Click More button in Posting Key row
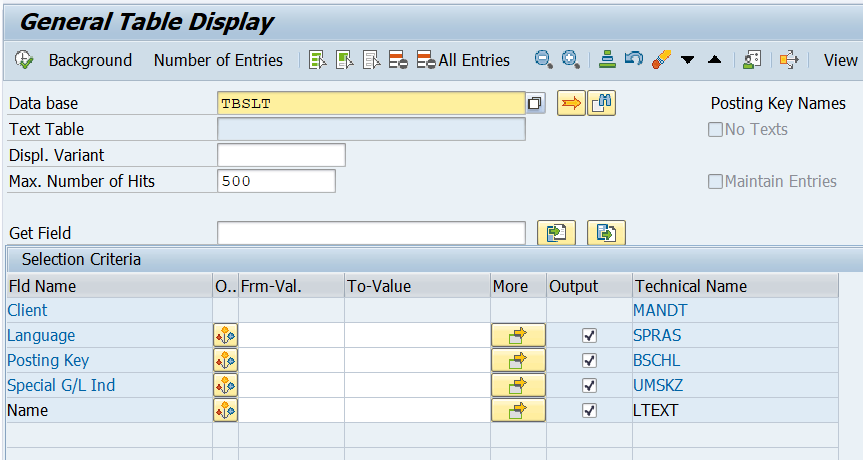This screenshot has height=460, width=863. (x=518, y=360)
